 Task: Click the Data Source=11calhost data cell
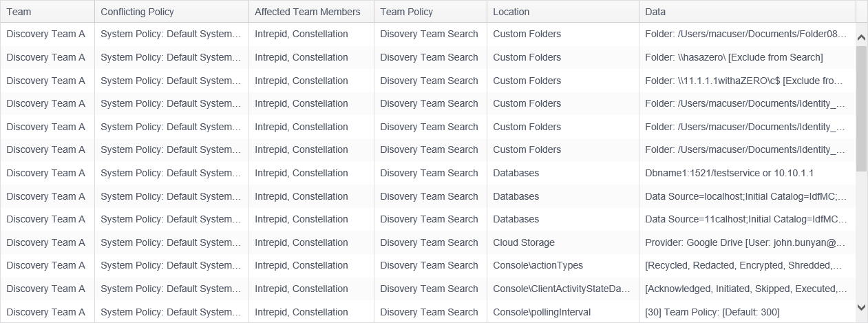[745, 219]
